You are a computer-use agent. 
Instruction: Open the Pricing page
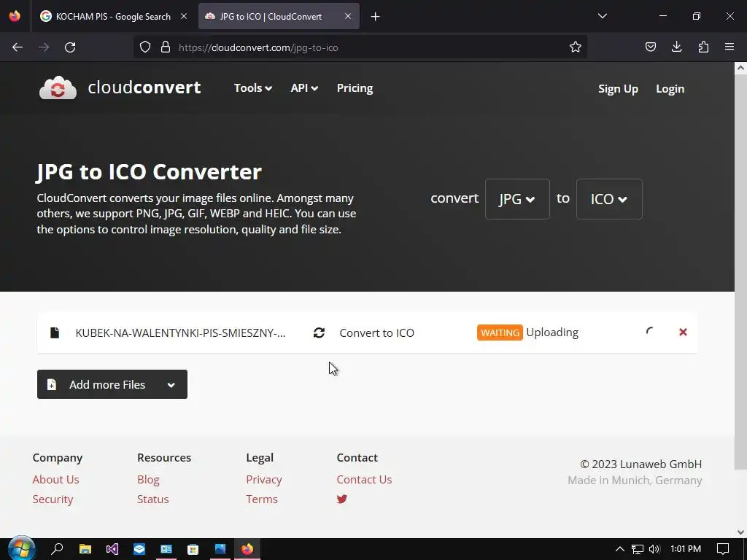(355, 88)
